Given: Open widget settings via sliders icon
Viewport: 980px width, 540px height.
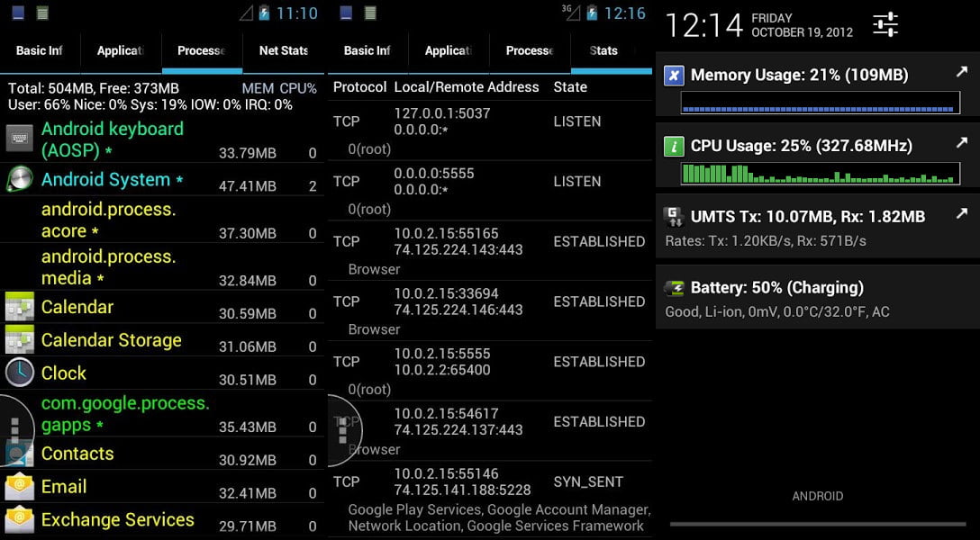Looking at the screenshot, I should [x=885, y=24].
